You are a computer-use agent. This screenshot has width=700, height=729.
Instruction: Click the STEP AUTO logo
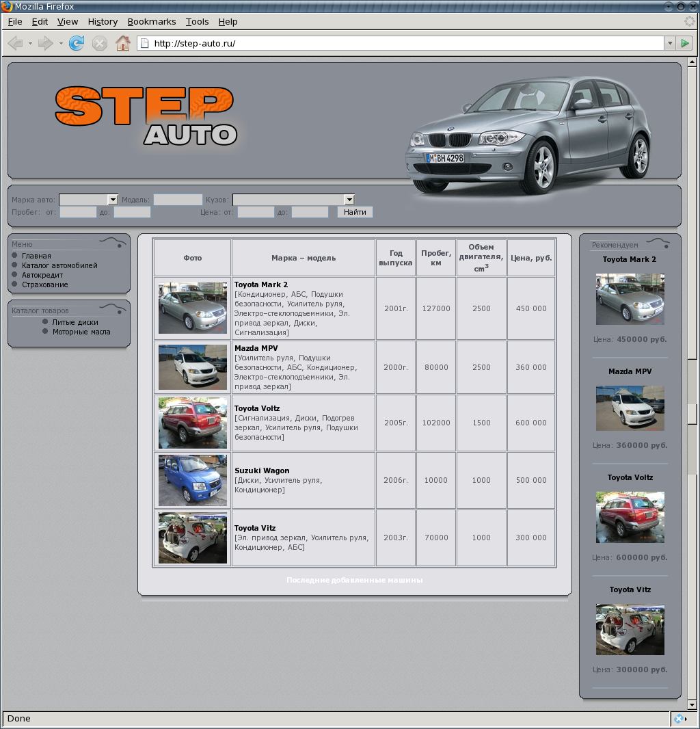(x=146, y=116)
